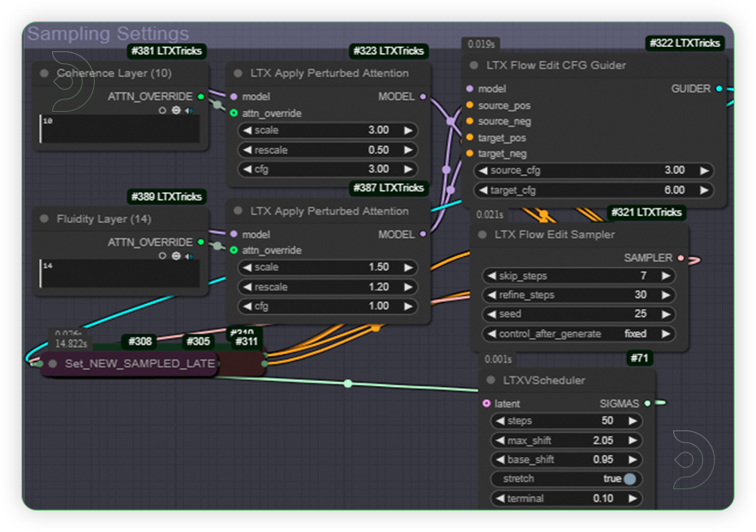The height and width of the screenshot is (532, 756).
Task: Click the text field showing 14 in Fluidity Layer
Action: (120, 275)
